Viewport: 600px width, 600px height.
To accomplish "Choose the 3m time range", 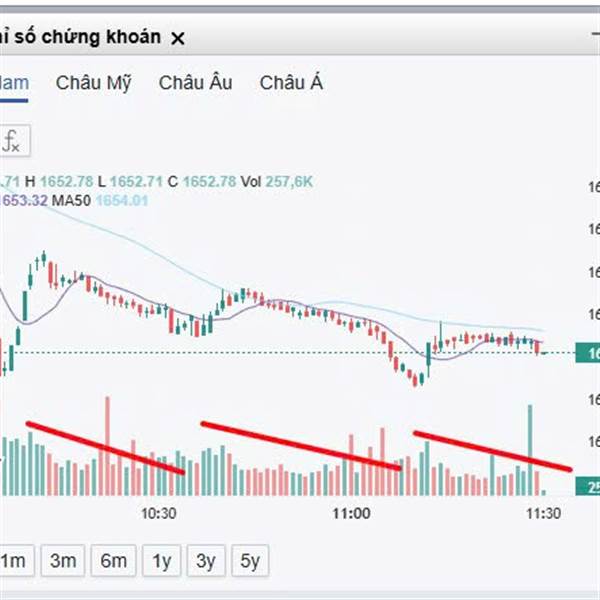I will (63, 561).
